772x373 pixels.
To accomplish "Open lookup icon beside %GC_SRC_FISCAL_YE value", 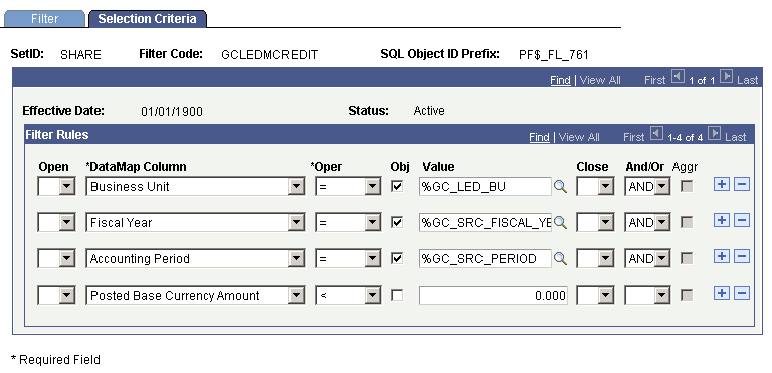I will click(560, 222).
